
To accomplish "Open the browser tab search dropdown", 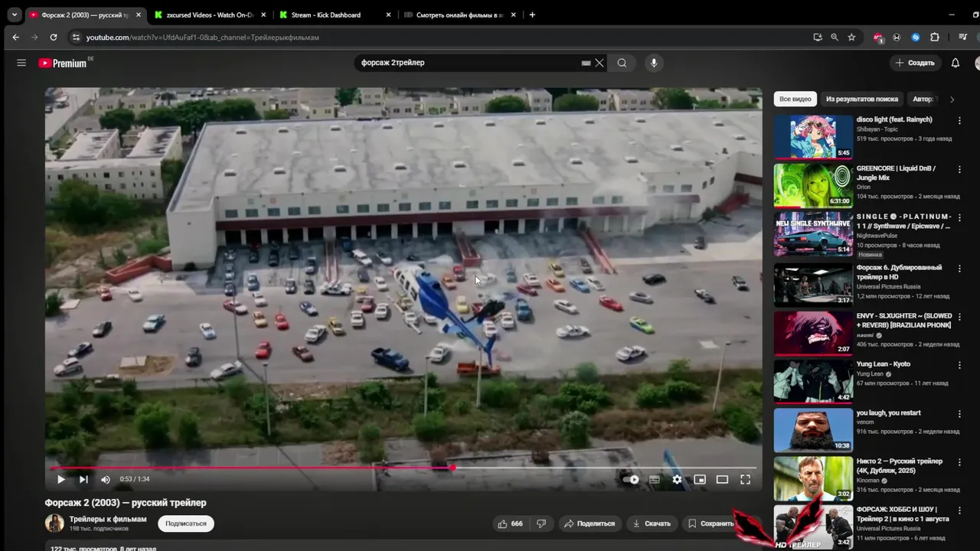I will click(14, 15).
